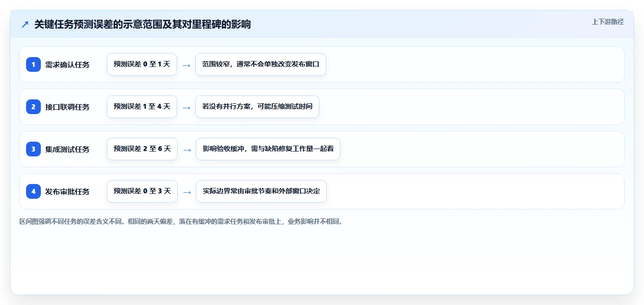Click the number 1 step badge

(x=33, y=64)
